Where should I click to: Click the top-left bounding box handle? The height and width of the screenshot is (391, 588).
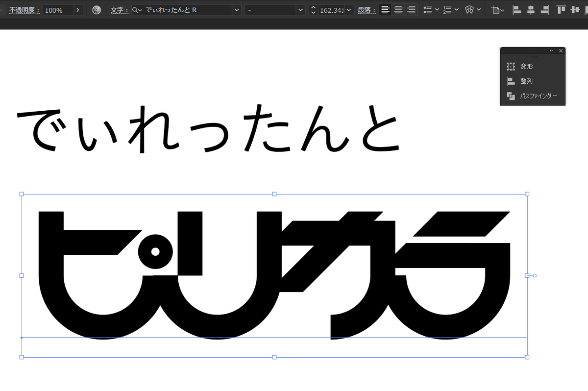22,194
